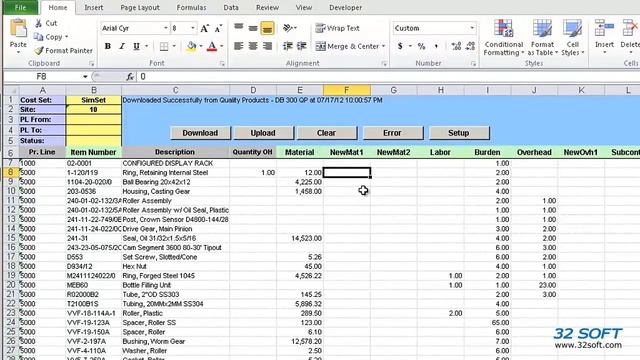Screen dimensions: 640x360
Task: Open the font name dropdown Arial Cyr
Action: click(166, 28)
